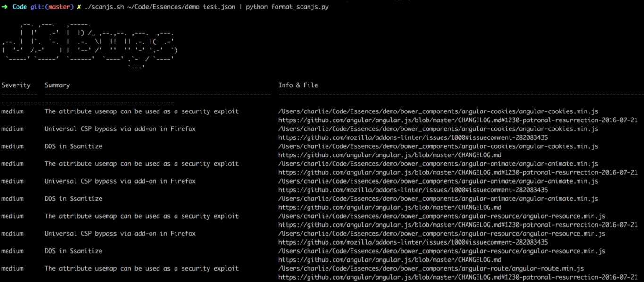The height and width of the screenshot is (282, 644).
Task: Click usemap exploit summary for angular-animate
Action: (x=142, y=164)
